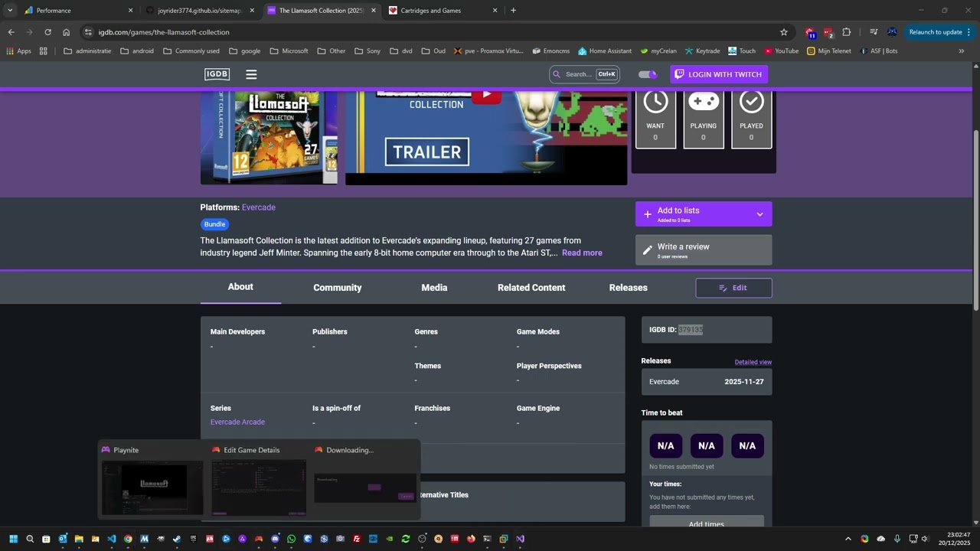Mark the game as Want
980x551 pixels.
(x=655, y=119)
